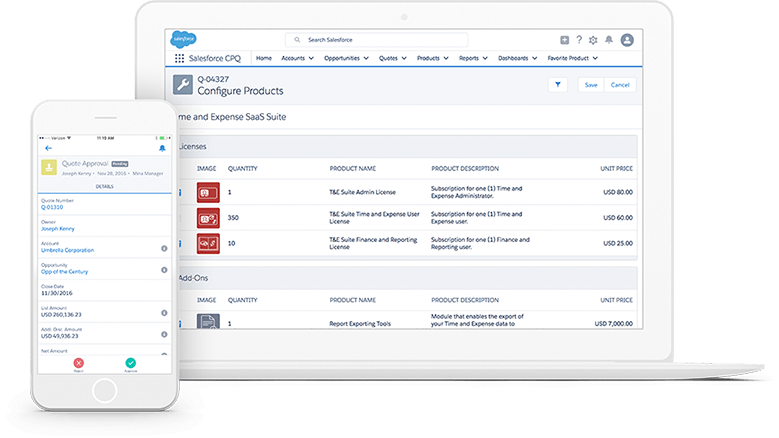Expand the Reports tab dropdown chevron
Screen dimensions: 779x438
(485, 59)
